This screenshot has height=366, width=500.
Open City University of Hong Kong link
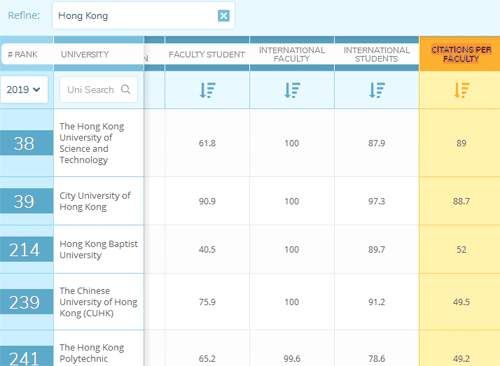95,201
